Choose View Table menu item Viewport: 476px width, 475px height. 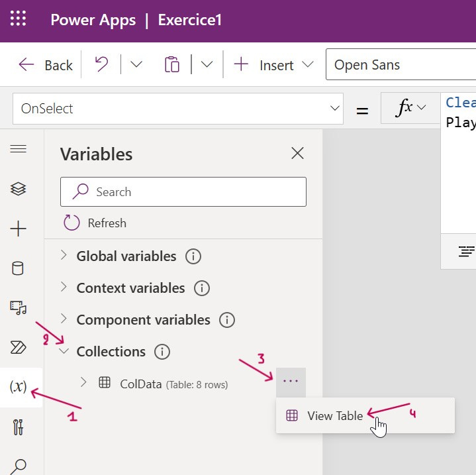click(365, 415)
